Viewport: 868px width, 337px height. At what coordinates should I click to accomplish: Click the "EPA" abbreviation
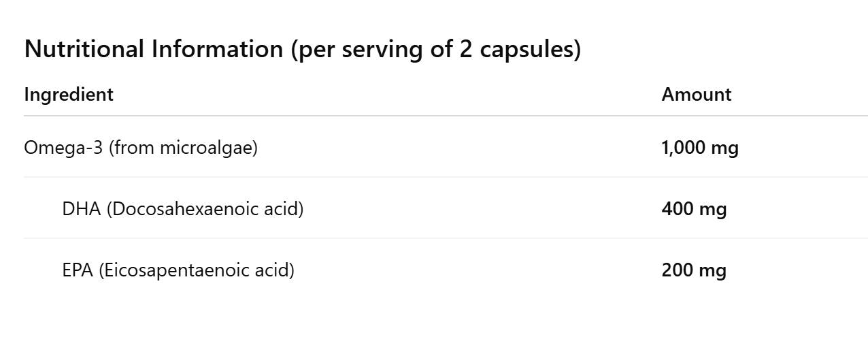tap(78, 270)
